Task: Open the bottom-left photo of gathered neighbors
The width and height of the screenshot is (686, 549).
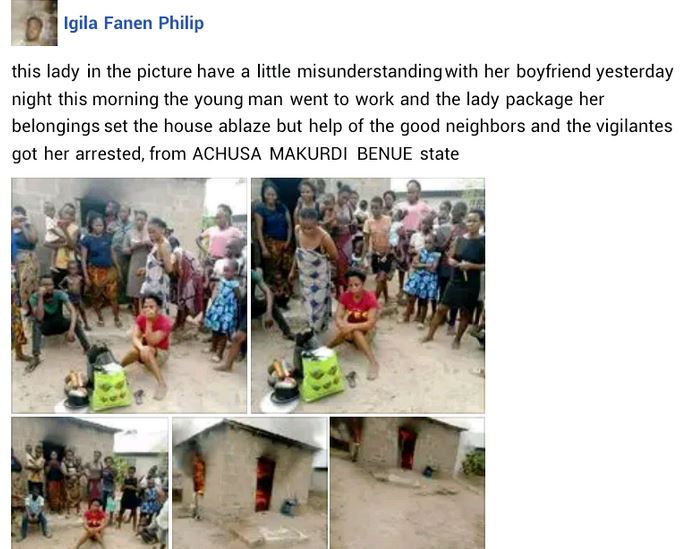Action: pyautogui.click(x=90, y=483)
